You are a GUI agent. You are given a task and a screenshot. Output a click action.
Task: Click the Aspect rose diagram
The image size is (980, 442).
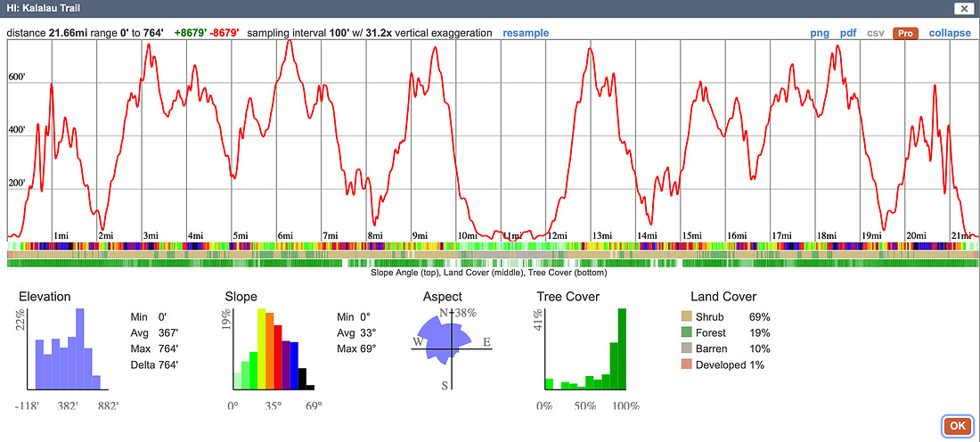[450, 348]
